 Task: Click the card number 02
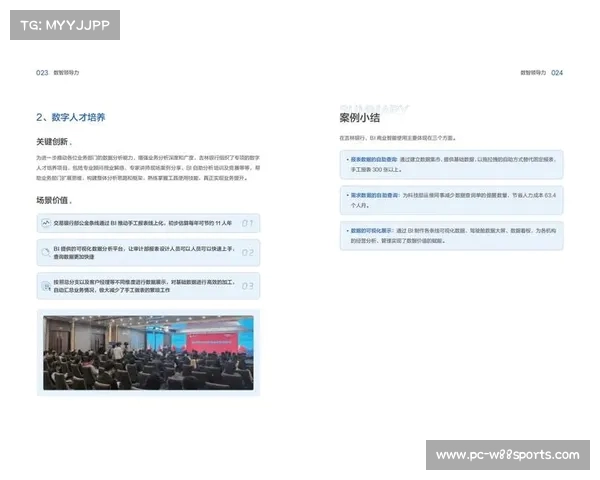(248, 253)
